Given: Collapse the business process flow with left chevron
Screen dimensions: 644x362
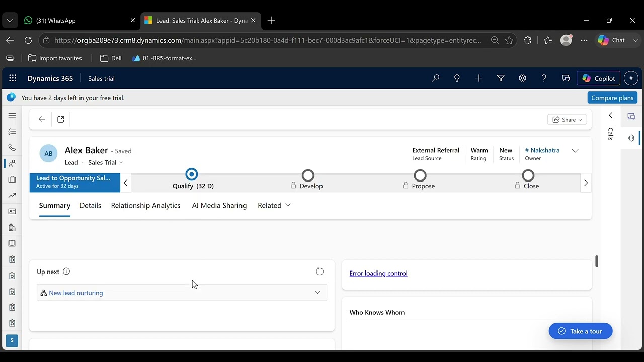Looking at the screenshot, I should [126, 183].
